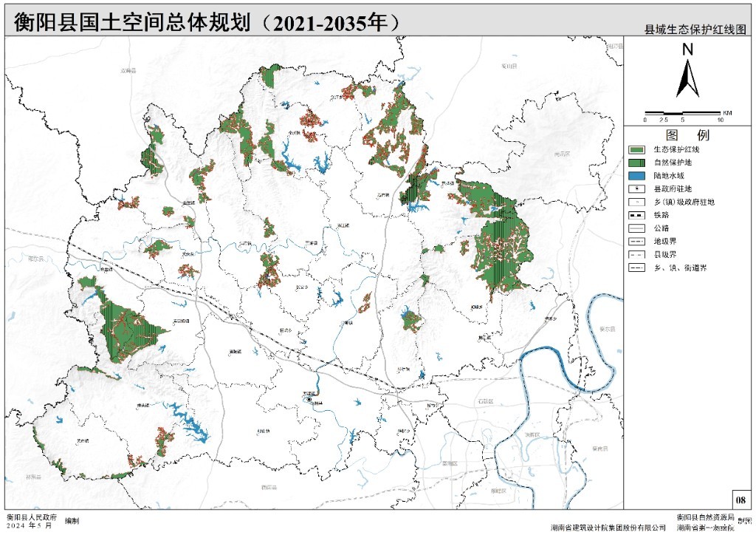Click the 县级界 boundary legend symbol
The width and height of the screenshot is (756, 535).
point(638,255)
